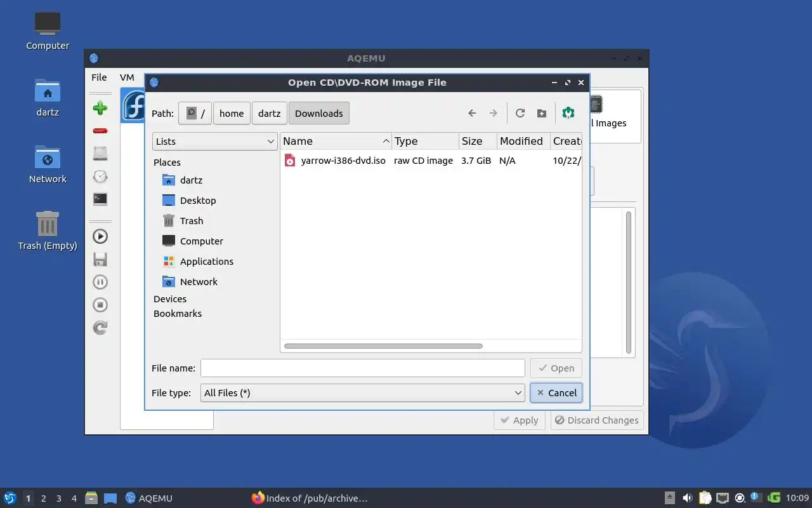The image size is (812, 508).
Task: Click the 'N/A' modified cell
Action: coord(507,161)
